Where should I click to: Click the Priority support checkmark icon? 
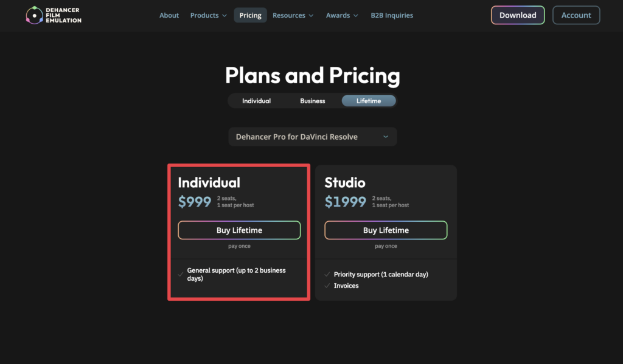pos(327,274)
